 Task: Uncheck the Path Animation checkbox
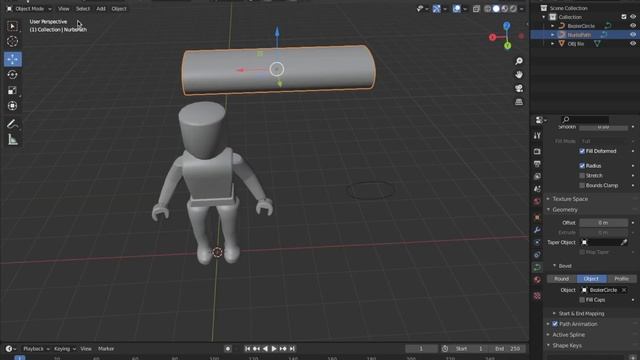555,324
